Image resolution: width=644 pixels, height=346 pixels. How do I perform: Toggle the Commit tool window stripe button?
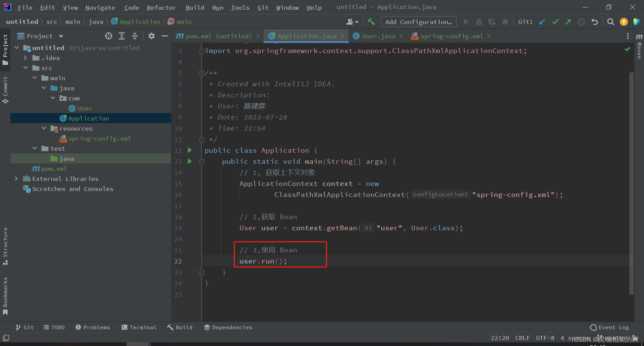(5, 90)
